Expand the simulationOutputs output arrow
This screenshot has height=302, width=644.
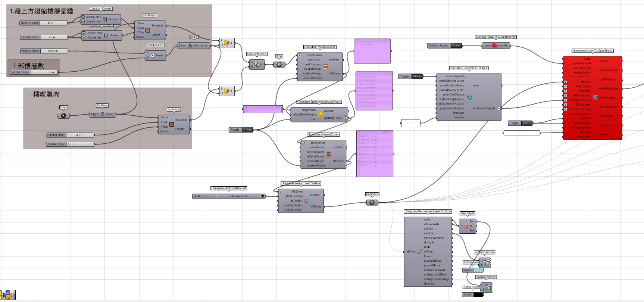pos(499,108)
